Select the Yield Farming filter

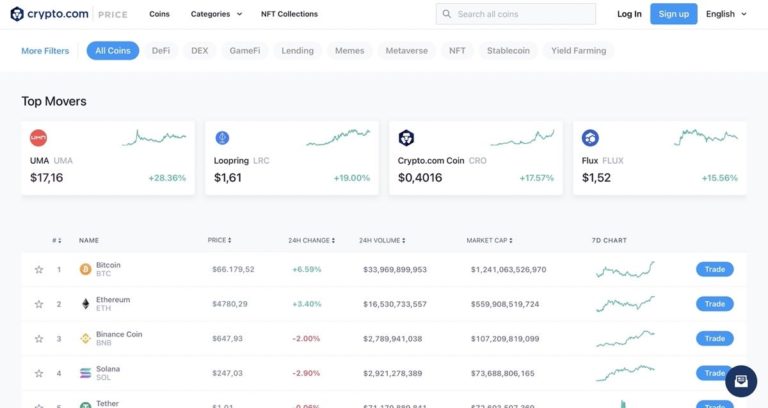coord(578,50)
